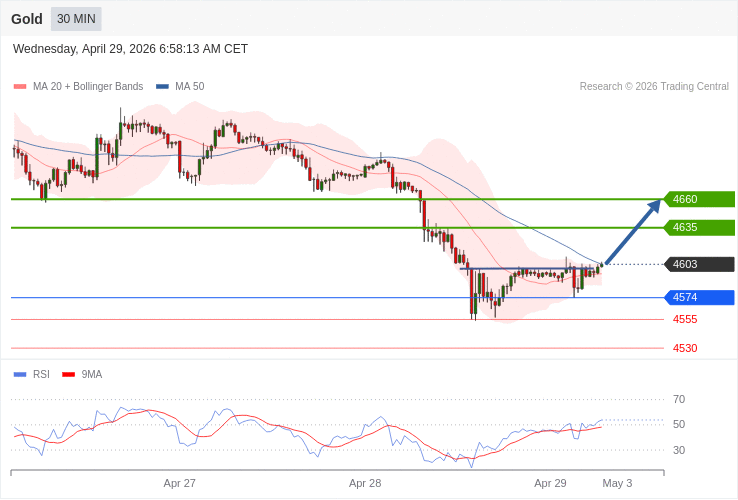Click the Gold instrument title
The width and height of the screenshot is (738, 500).
coord(27,19)
